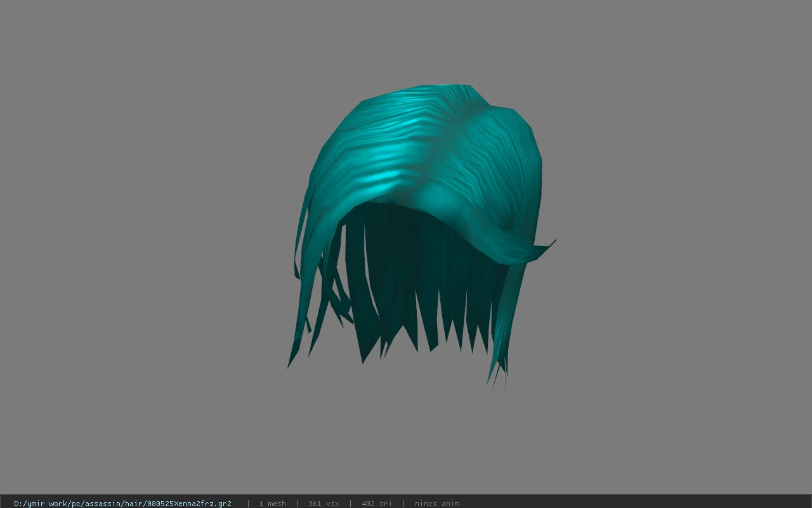Viewport: 812px width, 508px height.
Task: Click the 'nincs anim' status entry
Action: (x=437, y=504)
